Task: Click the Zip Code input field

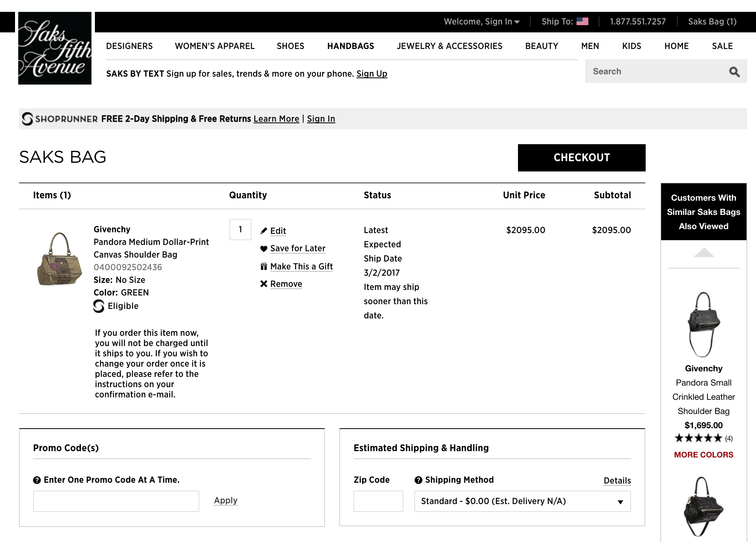Action: pos(378,501)
